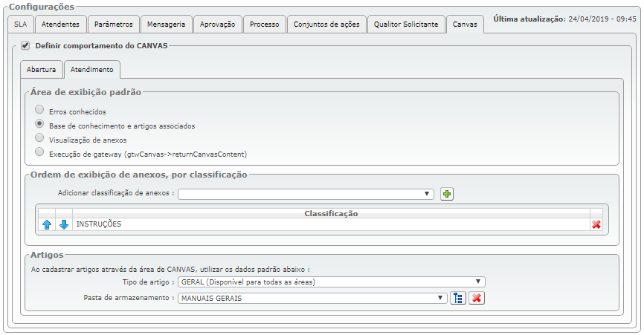Switch to Abertura sub-tab
Viewport: 644px width, 335px height.
point(41,70)
